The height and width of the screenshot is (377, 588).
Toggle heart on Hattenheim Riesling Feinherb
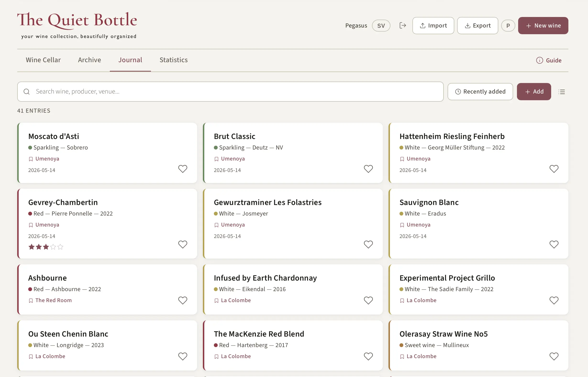(554, 169)
